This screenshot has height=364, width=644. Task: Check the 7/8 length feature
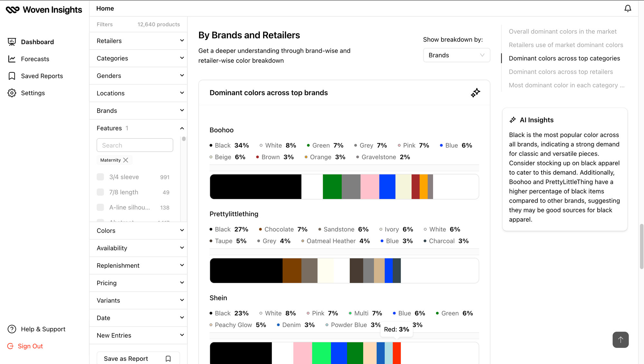point(100,192)
